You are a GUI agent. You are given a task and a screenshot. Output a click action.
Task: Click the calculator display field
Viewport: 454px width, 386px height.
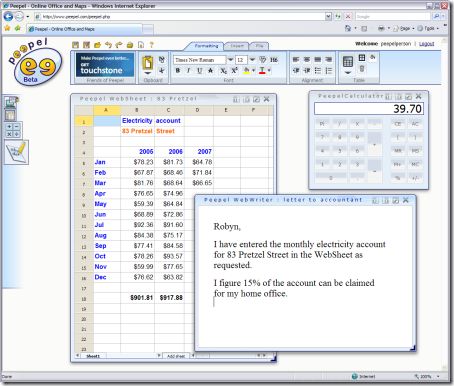pos(369,109)
